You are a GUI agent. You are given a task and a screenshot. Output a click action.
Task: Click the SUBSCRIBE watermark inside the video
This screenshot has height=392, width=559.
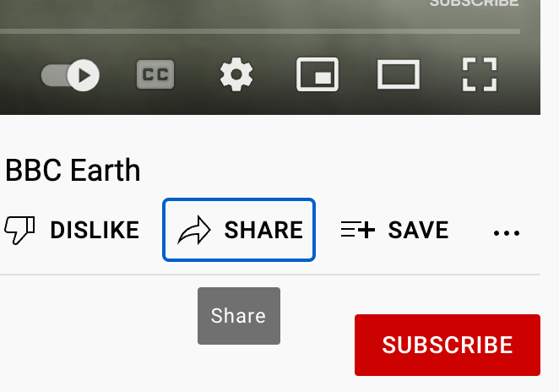[475, 3]
